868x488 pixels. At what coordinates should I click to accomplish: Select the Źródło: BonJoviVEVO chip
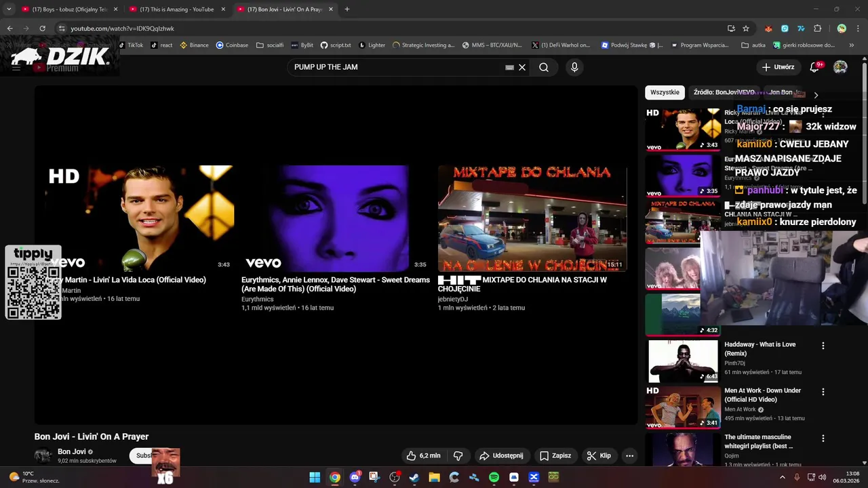724,92
